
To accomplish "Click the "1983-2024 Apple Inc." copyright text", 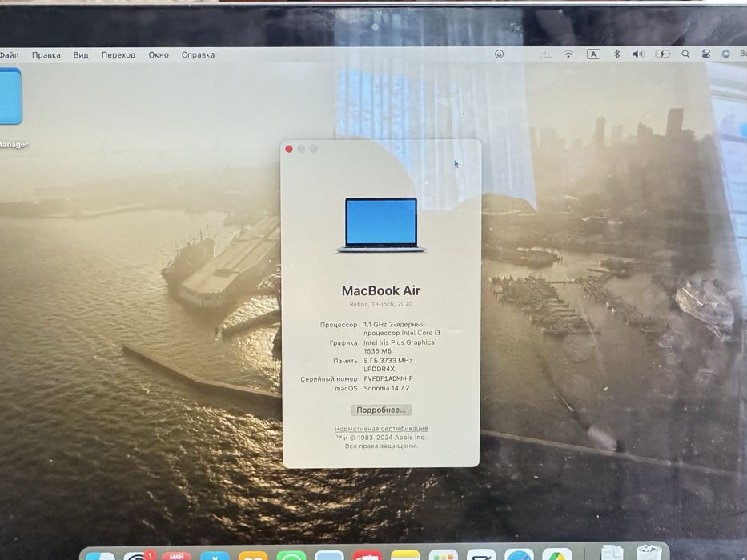I will (392, 437).
